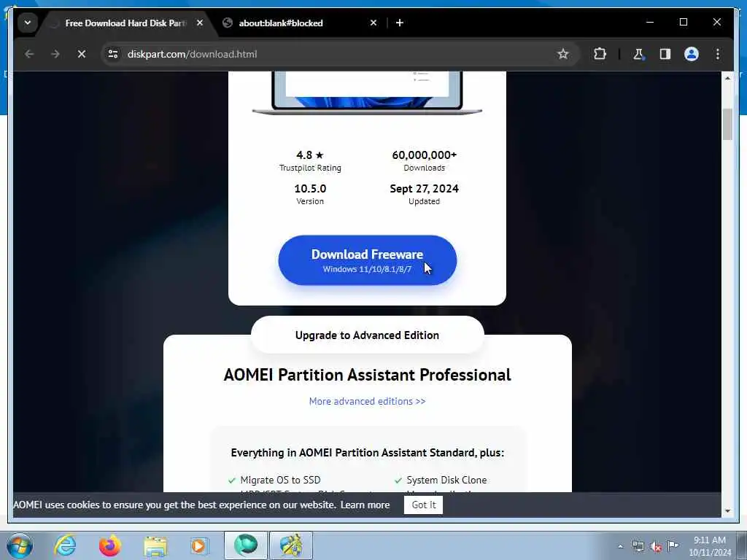The width and height of the screenshot is (747, 560).
Task: Open More advanced editions link
Action: [368, 402]
